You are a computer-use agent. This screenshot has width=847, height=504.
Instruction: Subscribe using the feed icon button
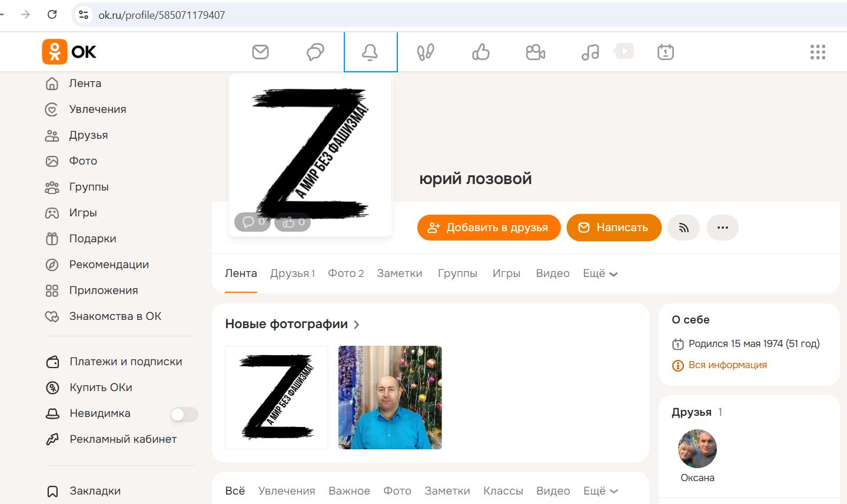(x=683, y=228)
